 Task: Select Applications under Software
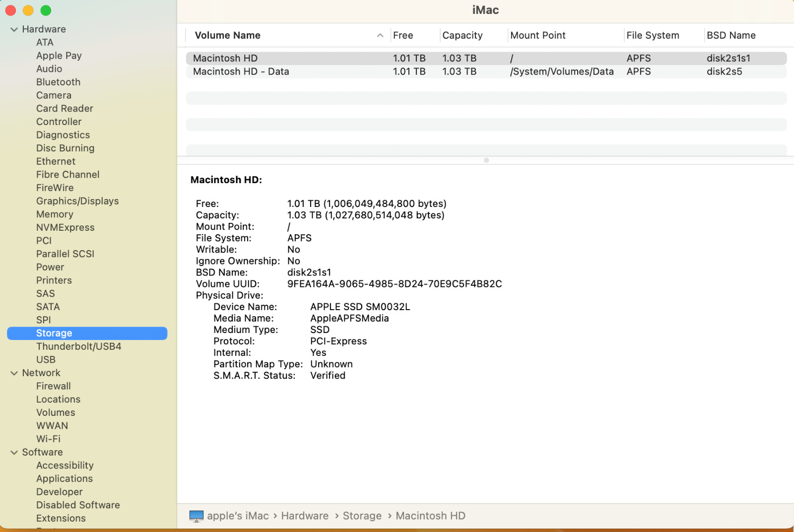point(65,479)
